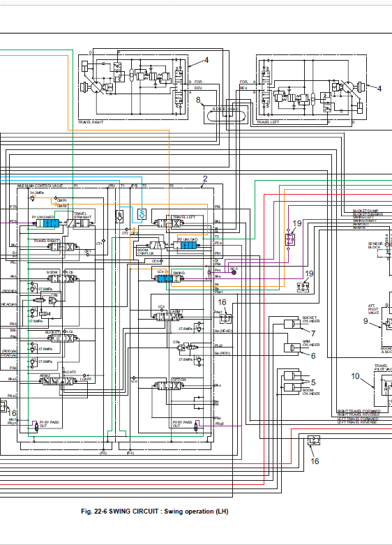
Task: Click the arm cylinder symbol numbered 6
Action: click(x=292, y=348)
